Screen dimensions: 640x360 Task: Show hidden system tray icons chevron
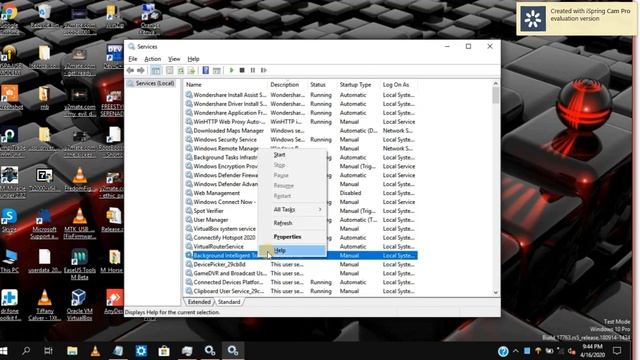[x=516, y=351]
